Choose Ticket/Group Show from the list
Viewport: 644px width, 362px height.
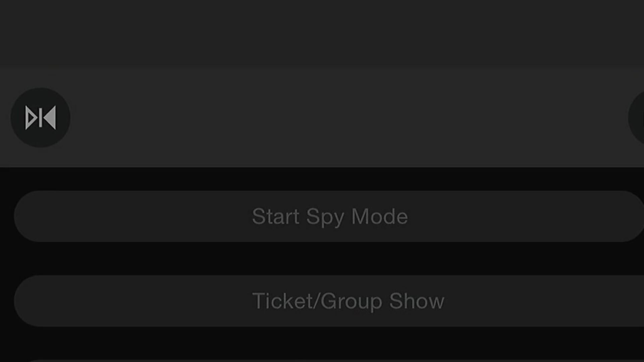329,301
